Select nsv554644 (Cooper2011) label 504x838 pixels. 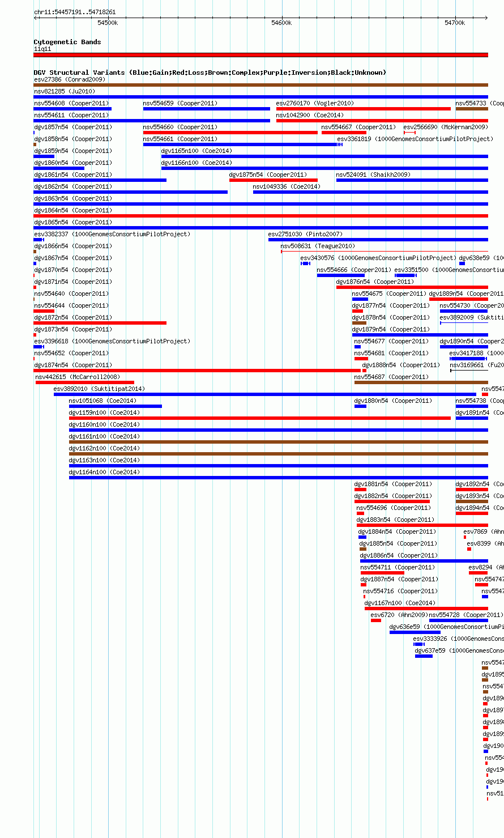[x=71, y=305]
